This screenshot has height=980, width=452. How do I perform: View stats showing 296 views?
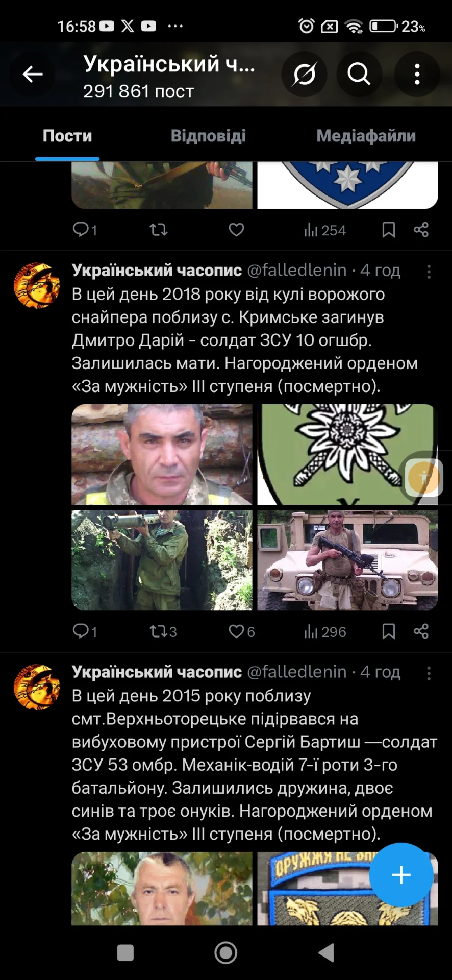pyautogui.click(x=325, y=632)
